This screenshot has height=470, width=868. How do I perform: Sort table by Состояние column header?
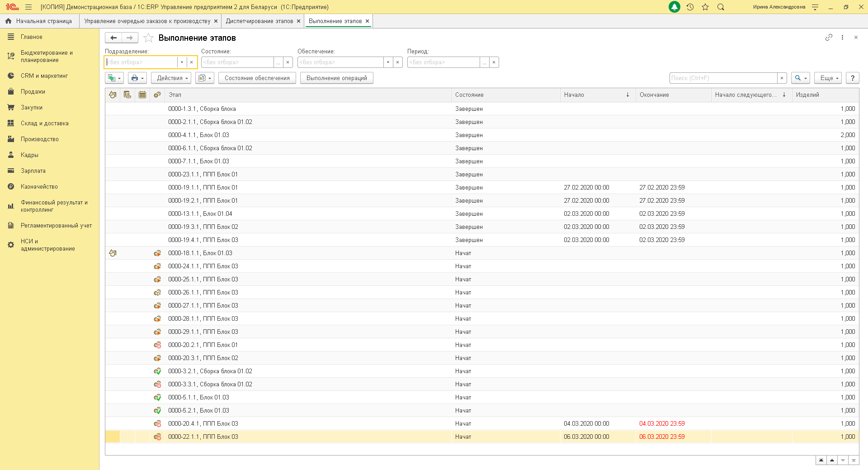click(469, 95)
